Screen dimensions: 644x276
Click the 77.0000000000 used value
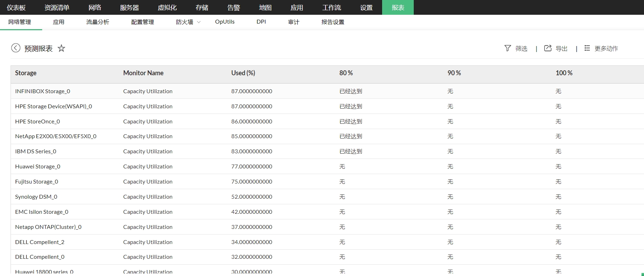252,167
